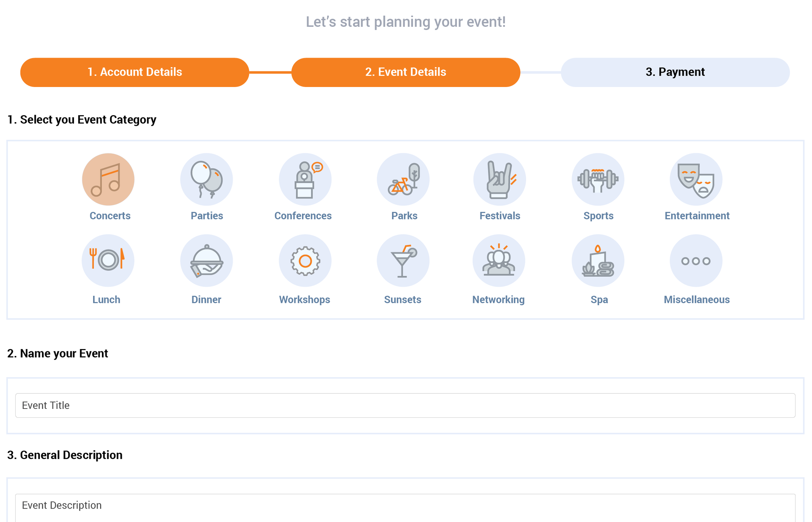The height and width of the screenshot is (522, 812).
Task: Choose the Festivals rock hand icon
Action: (500, 179)
